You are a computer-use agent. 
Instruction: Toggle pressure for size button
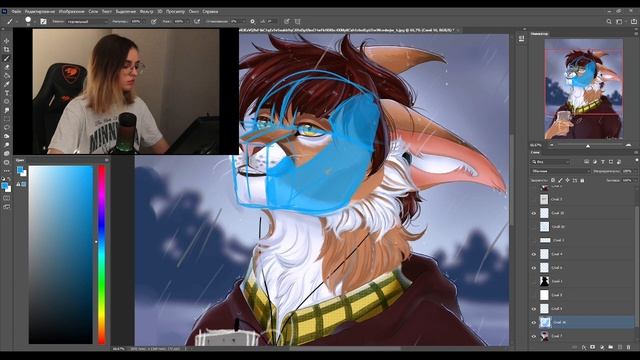(x=287, y=21)
